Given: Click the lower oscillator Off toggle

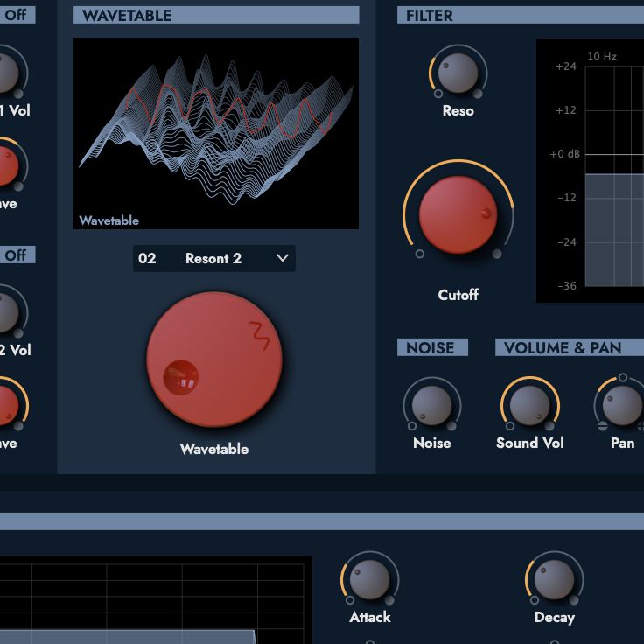Looking at the screenshot, I should [16, 255].
